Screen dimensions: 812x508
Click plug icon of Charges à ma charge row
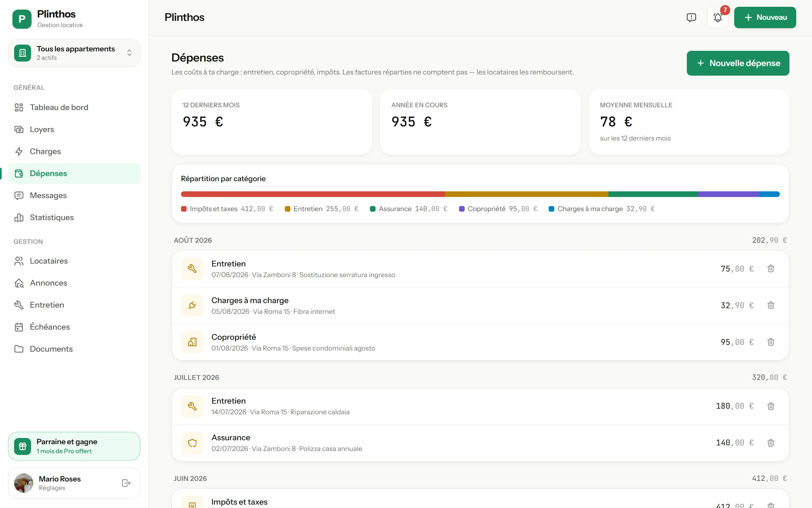(192, 305)
